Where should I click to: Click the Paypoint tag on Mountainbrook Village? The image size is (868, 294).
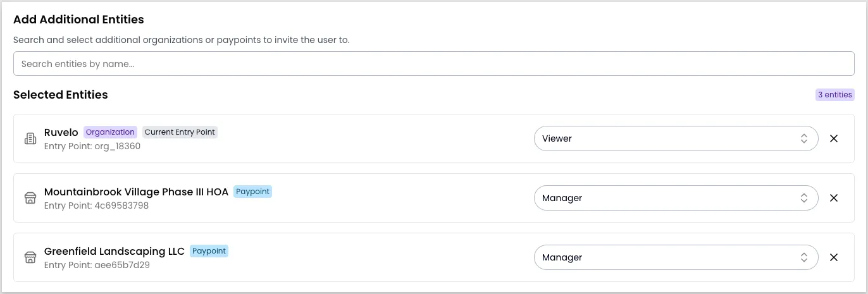pyautogui.click(x=252, y=192)
